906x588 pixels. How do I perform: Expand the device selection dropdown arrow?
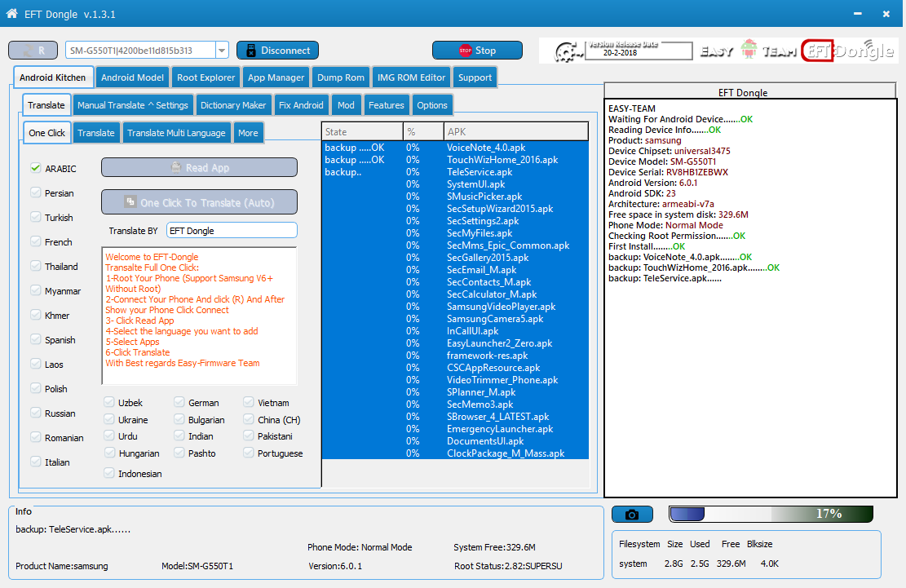click(x=222, y=51)
